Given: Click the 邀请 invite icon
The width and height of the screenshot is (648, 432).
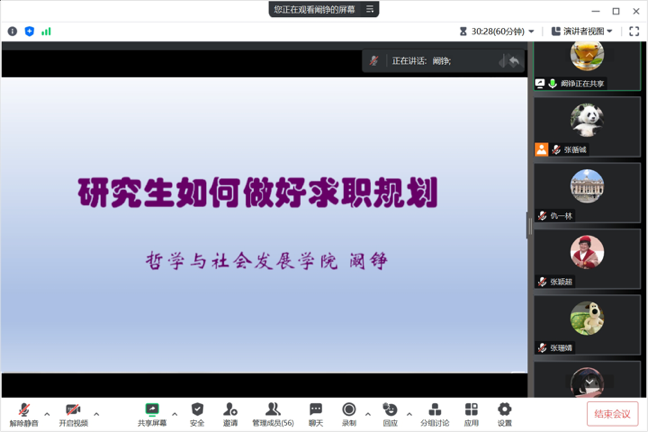Looking at the screenshot, I should coord(230,414).
